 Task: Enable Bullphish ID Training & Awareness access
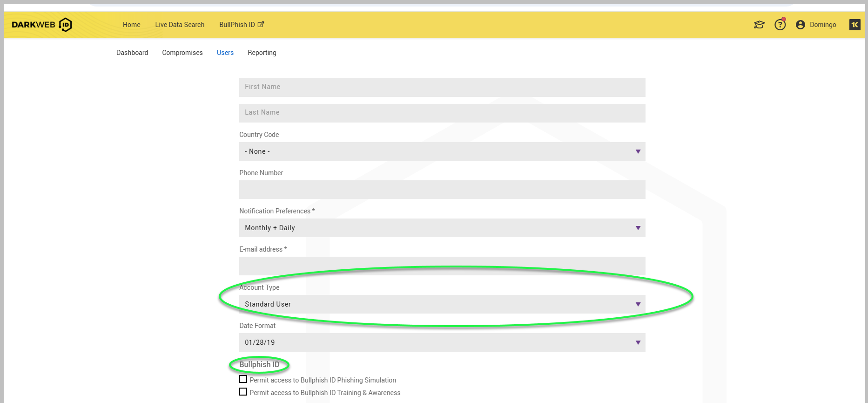pyautogui.click(x=243, y=392)
